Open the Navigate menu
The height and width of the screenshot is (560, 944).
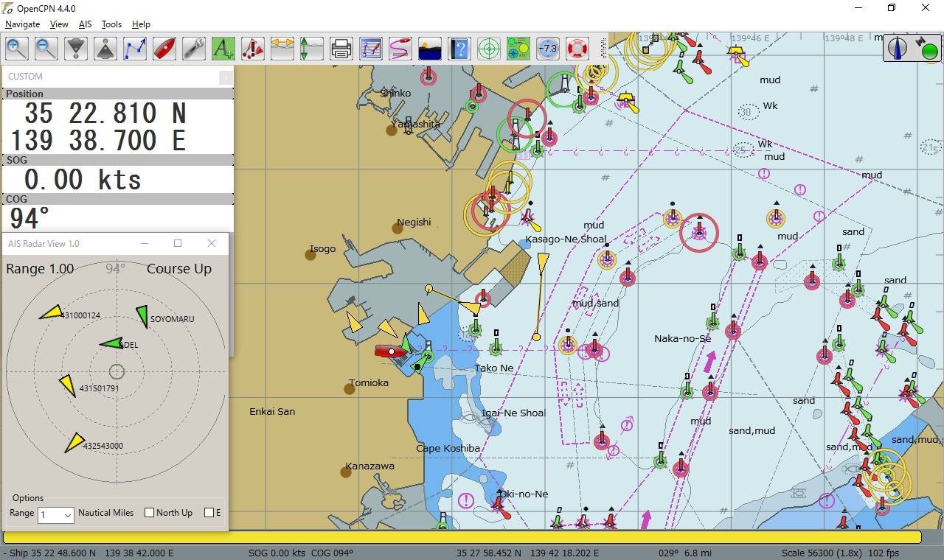pyautogui.click(x=22, y=24)
